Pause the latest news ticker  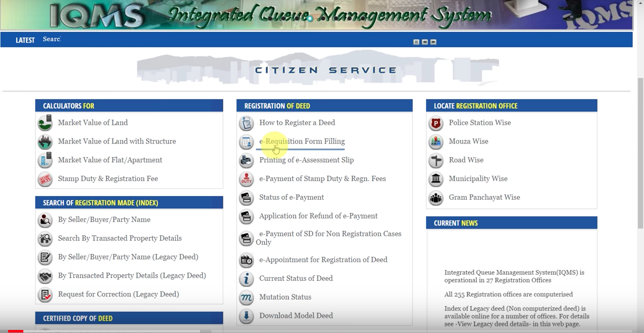[x=416, y=42]
